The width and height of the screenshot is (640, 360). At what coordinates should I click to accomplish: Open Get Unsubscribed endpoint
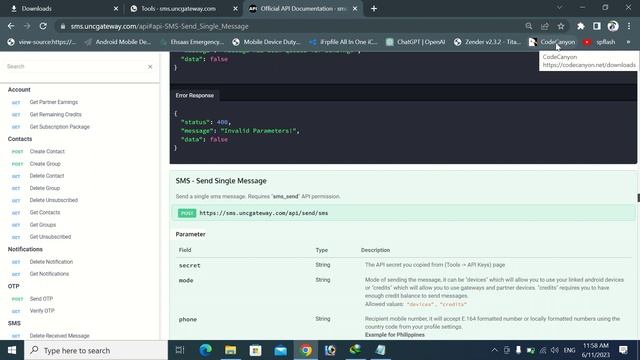click(x=50, y=237)
